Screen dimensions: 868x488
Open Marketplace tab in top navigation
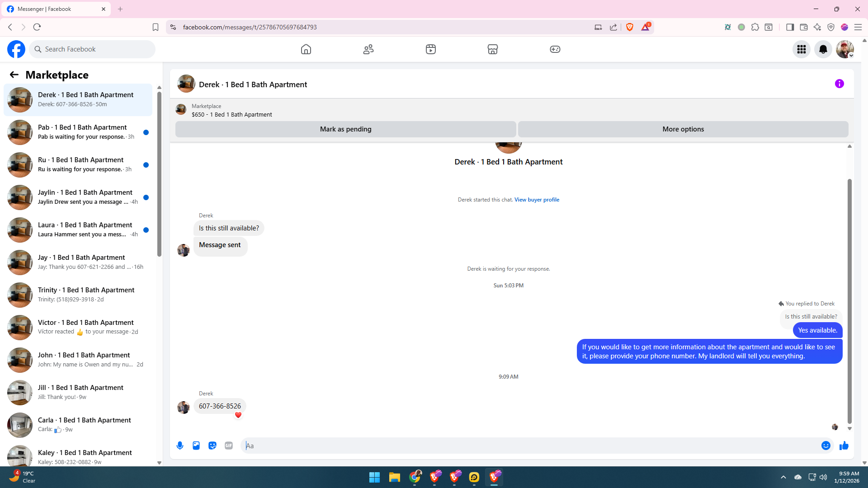point(493,49)
